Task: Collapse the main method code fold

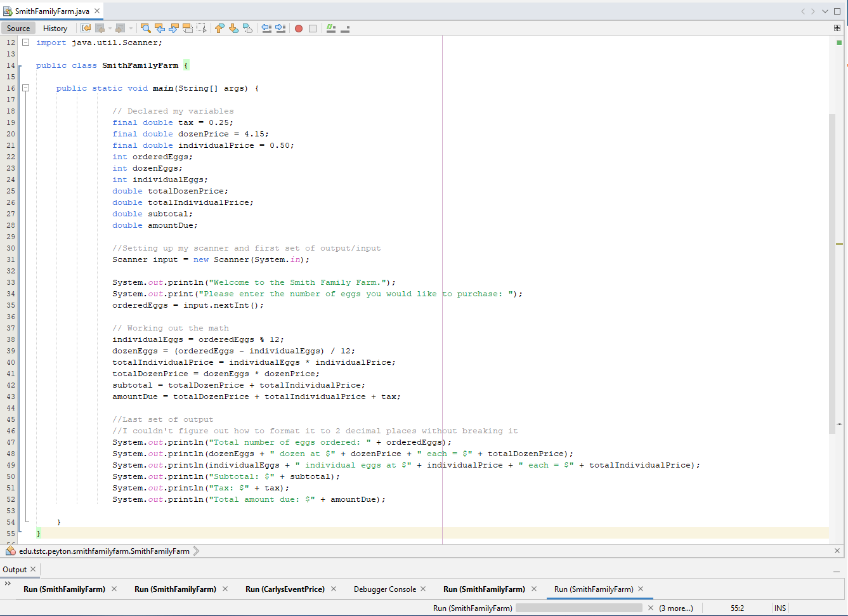Action: point(26,88)
